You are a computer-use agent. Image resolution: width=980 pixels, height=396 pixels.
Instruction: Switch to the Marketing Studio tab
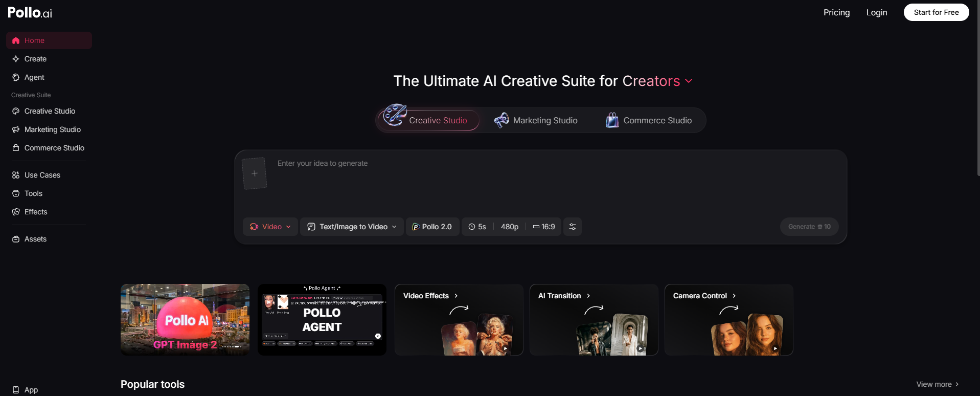click(x=536, y=120)
